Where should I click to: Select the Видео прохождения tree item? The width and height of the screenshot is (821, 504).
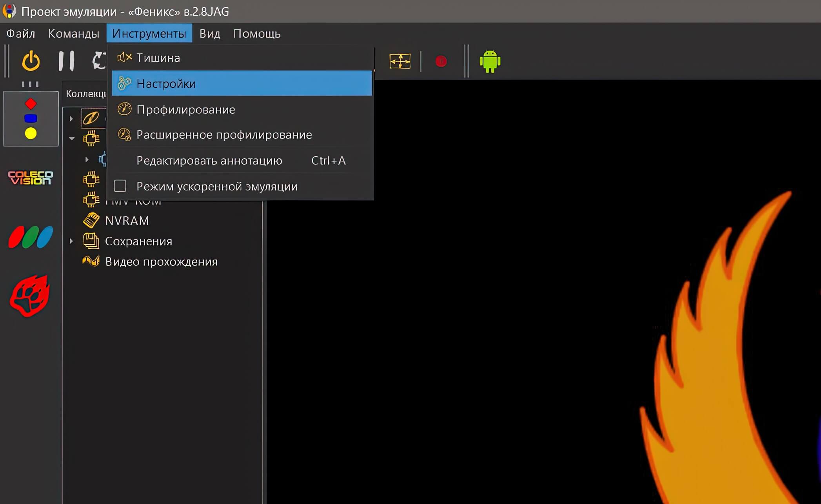click(161, 261)
